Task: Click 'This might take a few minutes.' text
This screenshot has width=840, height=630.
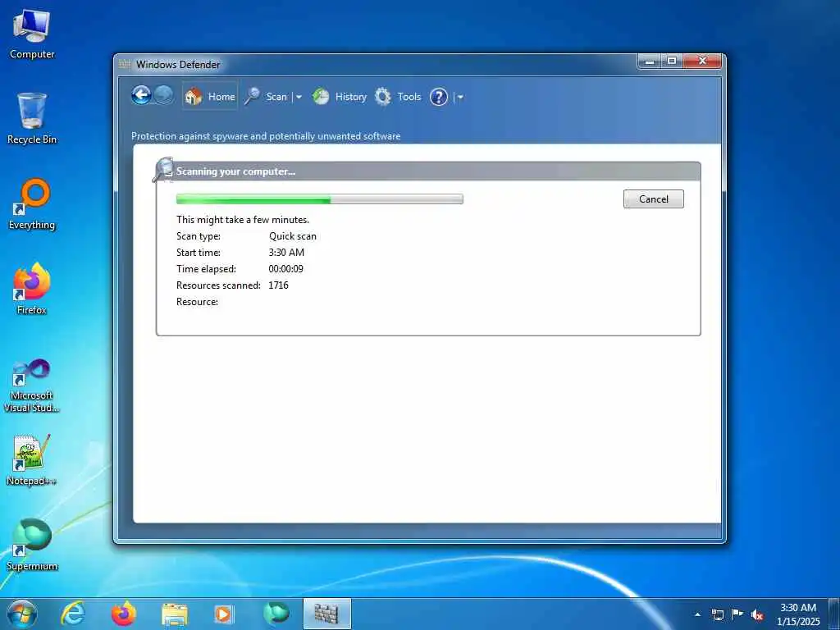Action: [243, 220]
